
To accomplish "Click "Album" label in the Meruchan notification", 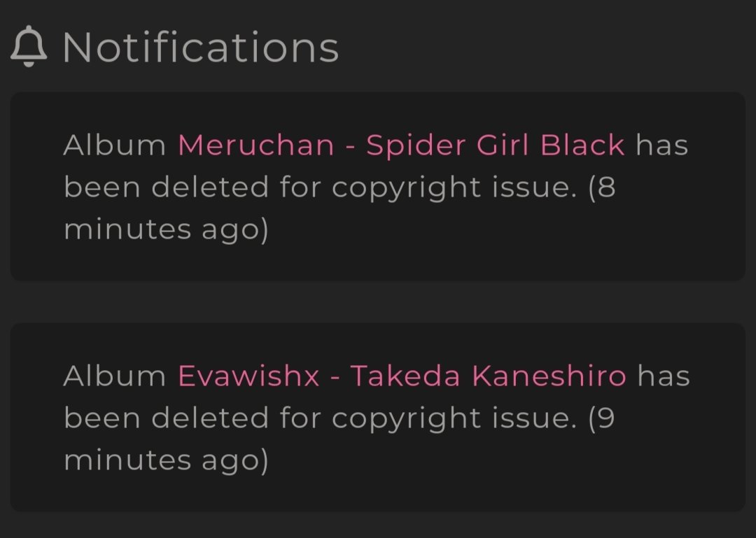I will 115,145.
